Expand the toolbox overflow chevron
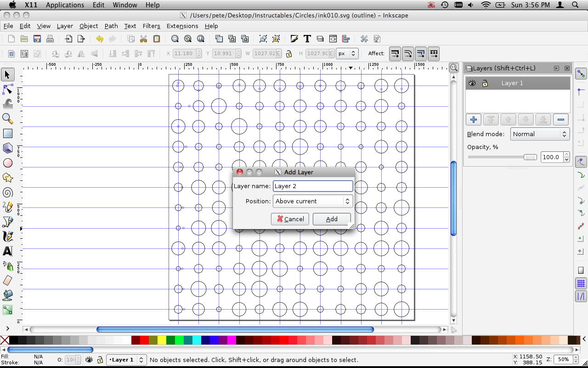 pos(7,328)
